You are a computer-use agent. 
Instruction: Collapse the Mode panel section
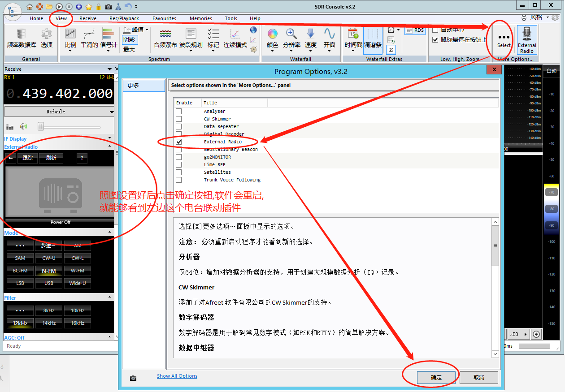coord(109,233)
